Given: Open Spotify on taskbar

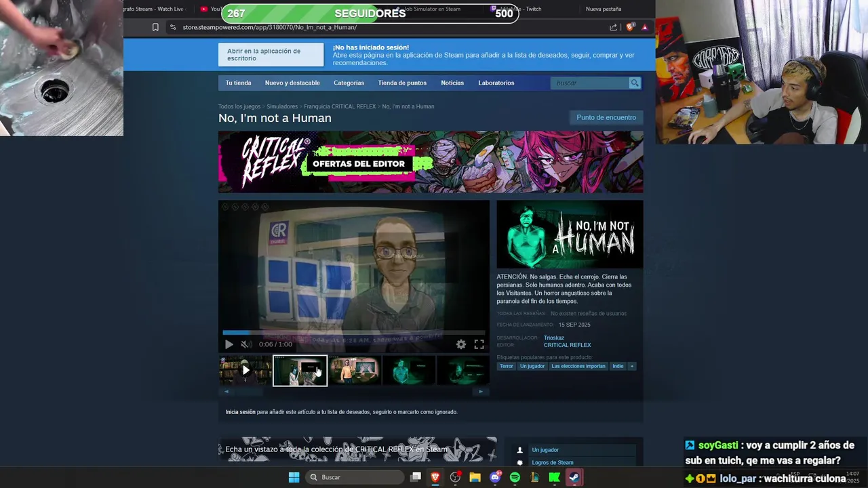Looking at the screenshot, I should pos(515,477).
